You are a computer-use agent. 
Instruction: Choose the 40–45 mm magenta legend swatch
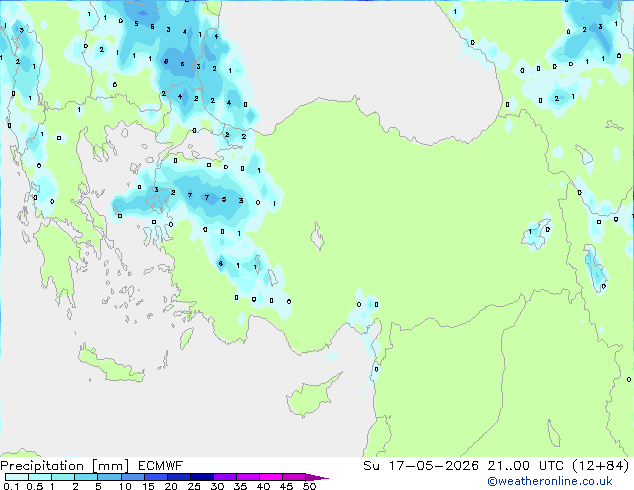271,477
